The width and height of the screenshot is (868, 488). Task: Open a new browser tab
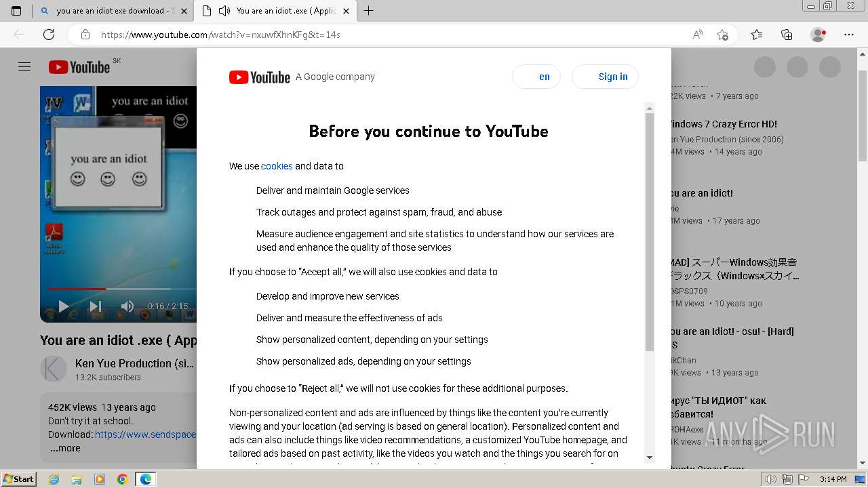[368, 11]
